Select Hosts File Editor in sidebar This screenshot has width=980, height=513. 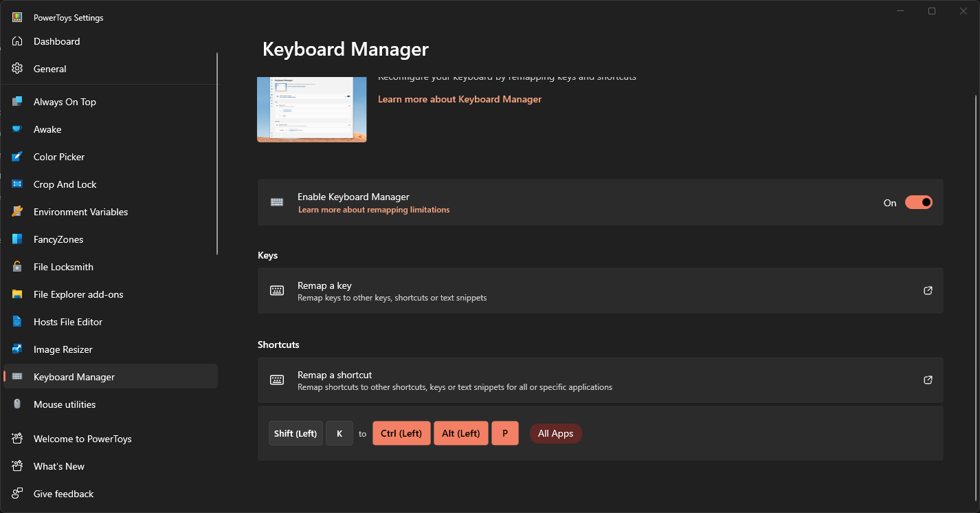tap(111, 322)
